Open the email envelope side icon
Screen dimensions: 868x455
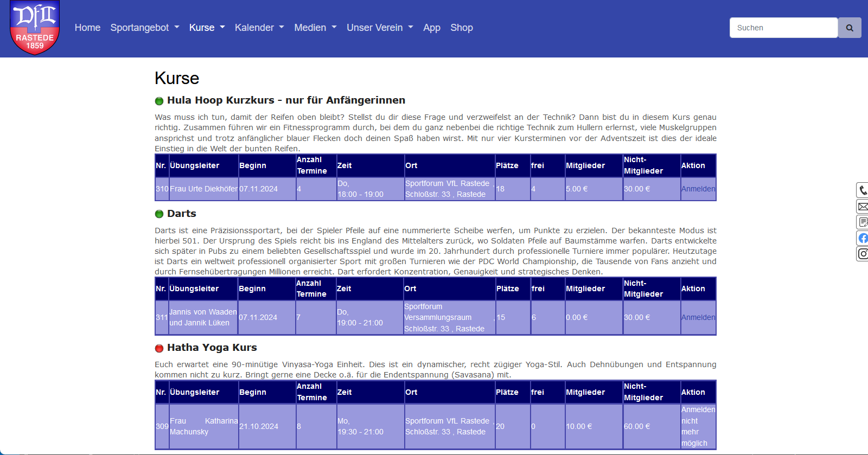pyautogui.click(x=863, y=207)
